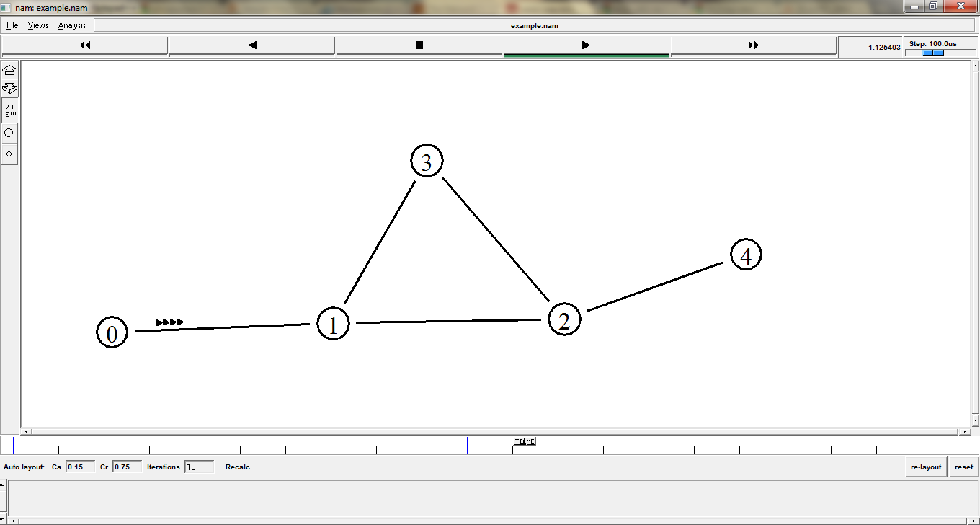The width and height of the screenshot is (980, 525).
Task: Click the Recalc button
Action: 238,467
